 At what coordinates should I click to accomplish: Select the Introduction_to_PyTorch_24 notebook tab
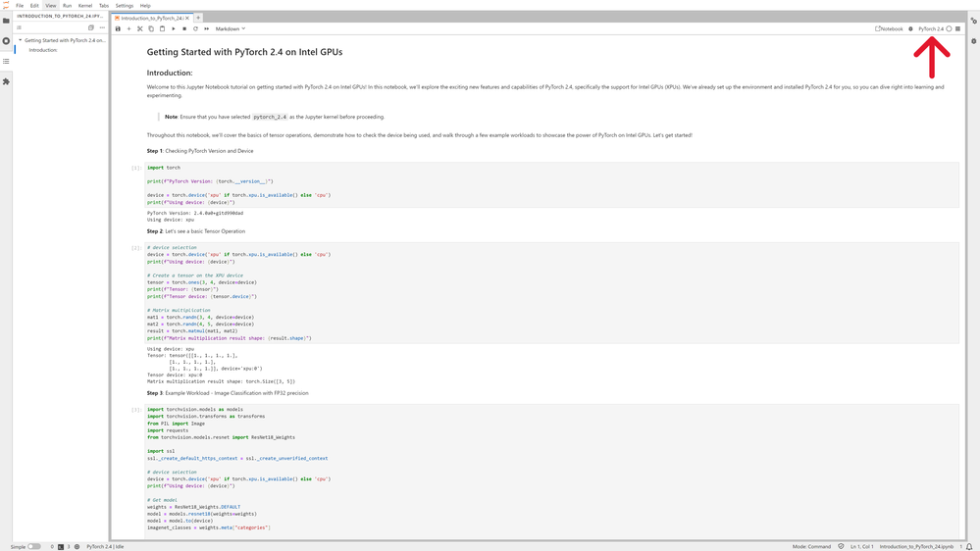tap(152, 18)
